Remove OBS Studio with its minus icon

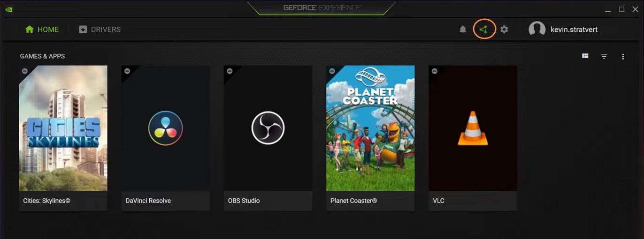[230, 71]
